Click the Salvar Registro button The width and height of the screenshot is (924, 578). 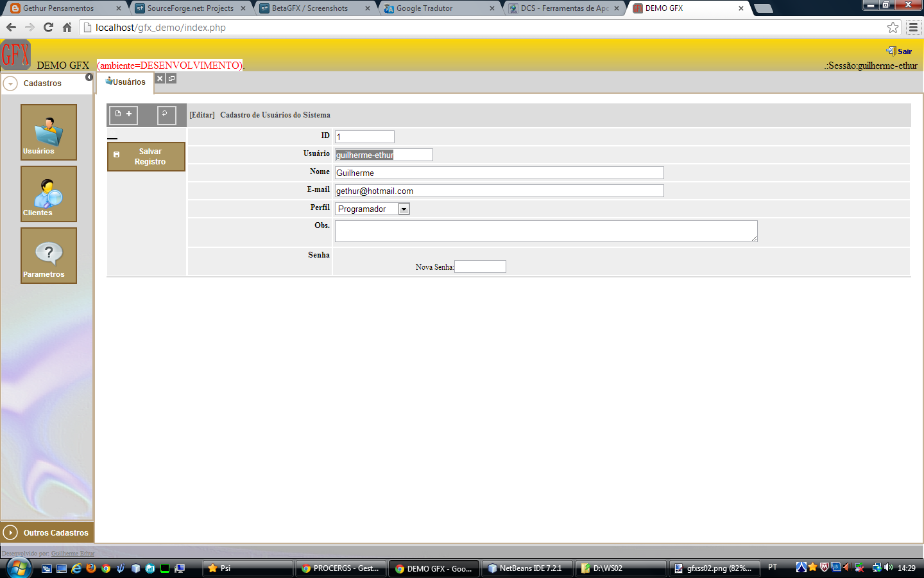[x=146, y=156]
